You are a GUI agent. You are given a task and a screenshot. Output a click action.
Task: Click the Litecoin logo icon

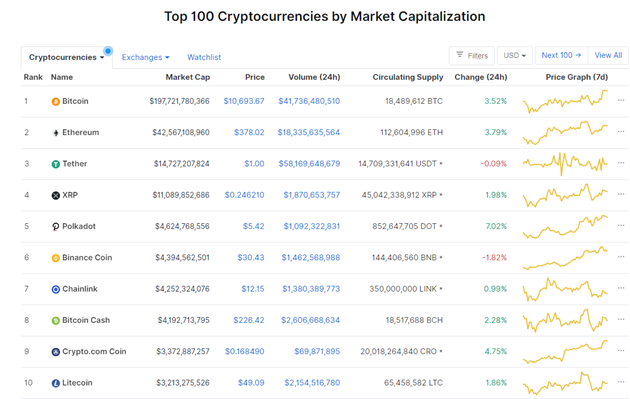click(56, 383)
